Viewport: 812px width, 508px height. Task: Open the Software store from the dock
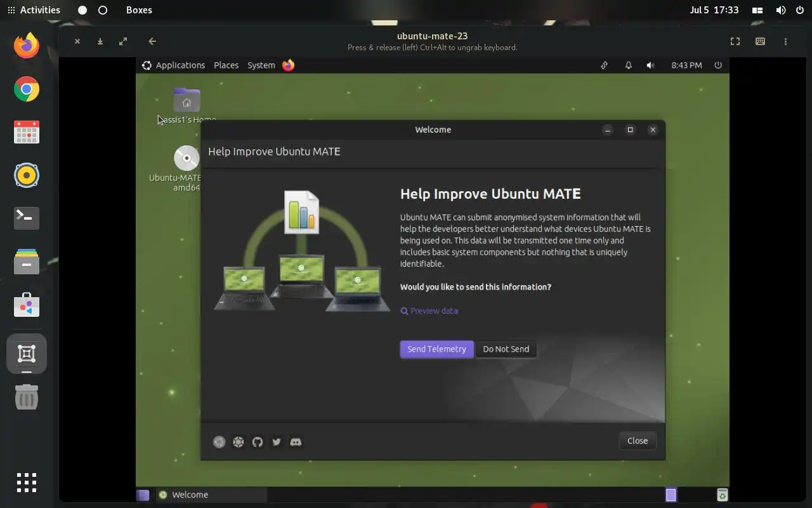[x=27, y=305]
